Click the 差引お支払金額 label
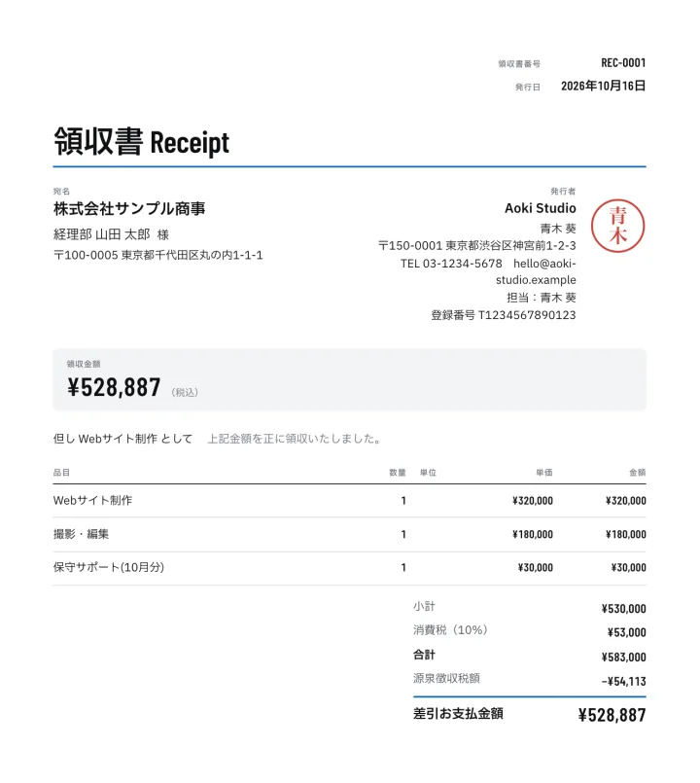The width and height of the screenshot is (700, 783). click(458, 714)
